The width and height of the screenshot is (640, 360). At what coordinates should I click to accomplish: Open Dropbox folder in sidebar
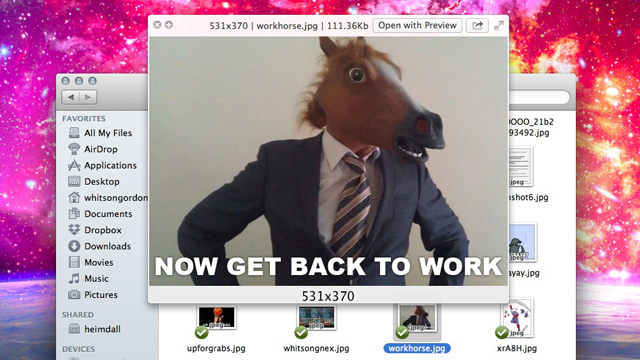(x=95, y=230)
